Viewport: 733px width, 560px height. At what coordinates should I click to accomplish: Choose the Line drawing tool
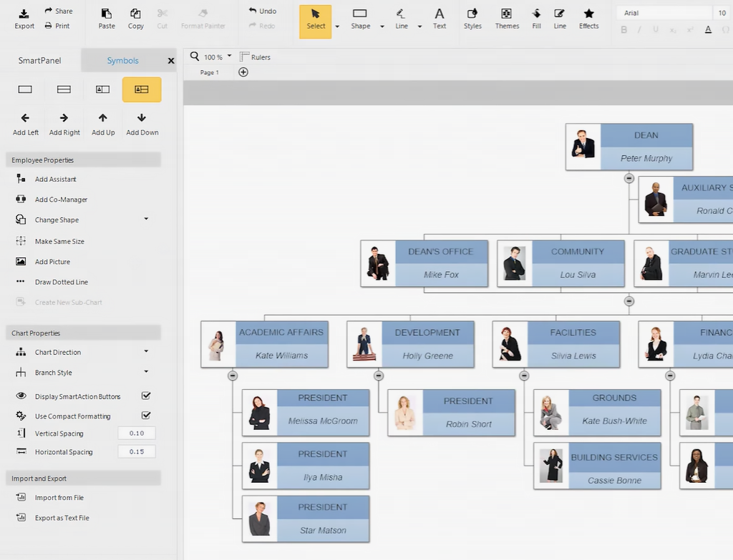401,19
